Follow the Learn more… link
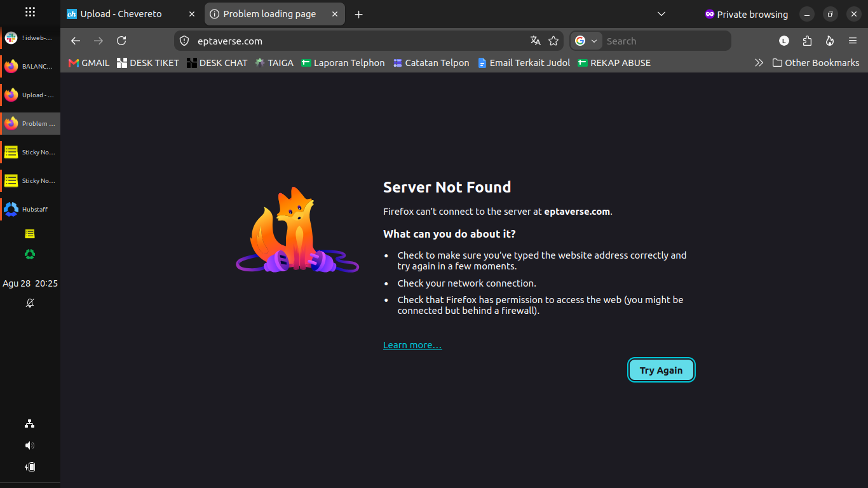Image resolution: width=868 pixels, height=488 pixels. (x=412, y=345)
